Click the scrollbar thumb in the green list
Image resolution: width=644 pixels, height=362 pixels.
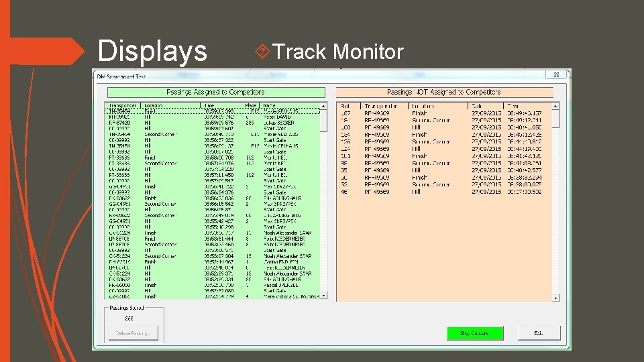click(323, 121)
